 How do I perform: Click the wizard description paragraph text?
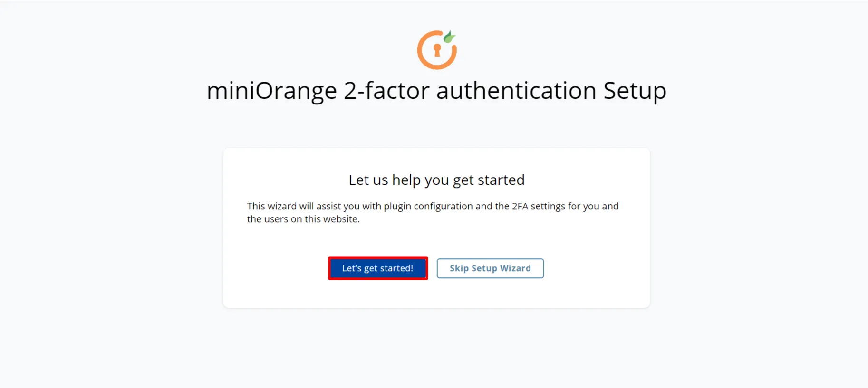[x=433, y=212]
